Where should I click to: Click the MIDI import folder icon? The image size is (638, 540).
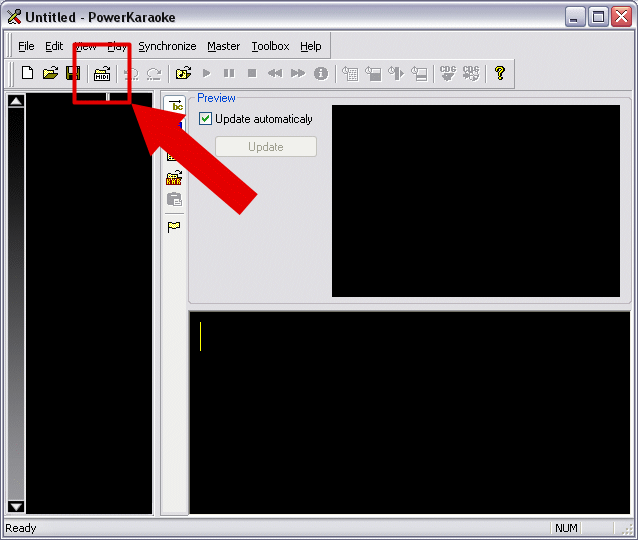(102, 74)
